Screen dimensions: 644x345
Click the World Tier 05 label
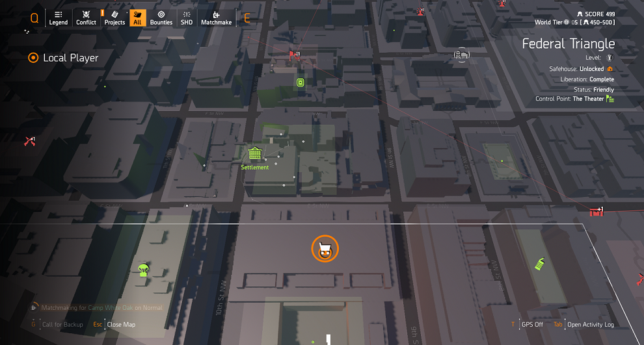(556, 22)
